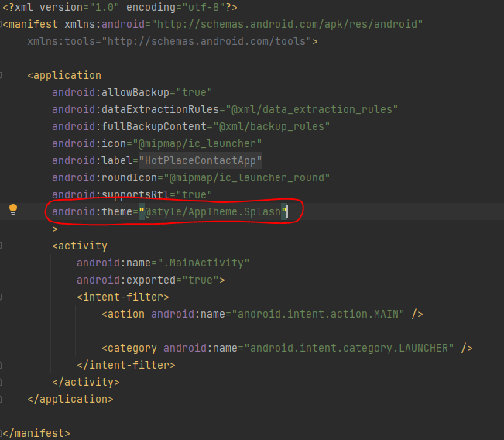Image resolution: width=504 pixels, height=440 pixels.
Task: Click the android.intent.action.MAIN value
Action: 318,315
